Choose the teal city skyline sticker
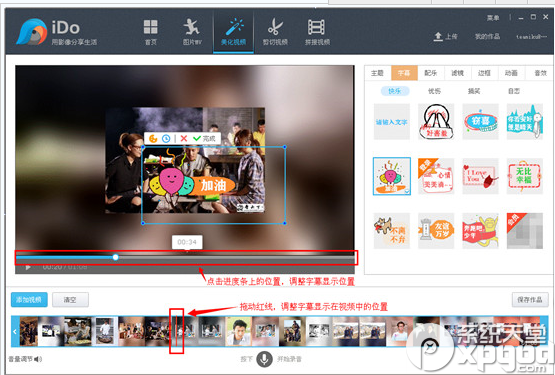This screenshot has width=555, height=375. tap(525, 121)
